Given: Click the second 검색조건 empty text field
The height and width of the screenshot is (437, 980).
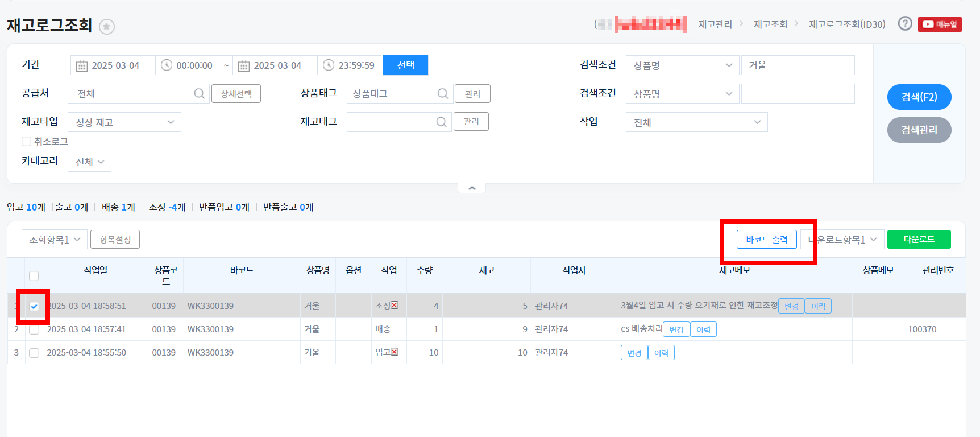Looking at the screenshot, I should pos(798,94).
